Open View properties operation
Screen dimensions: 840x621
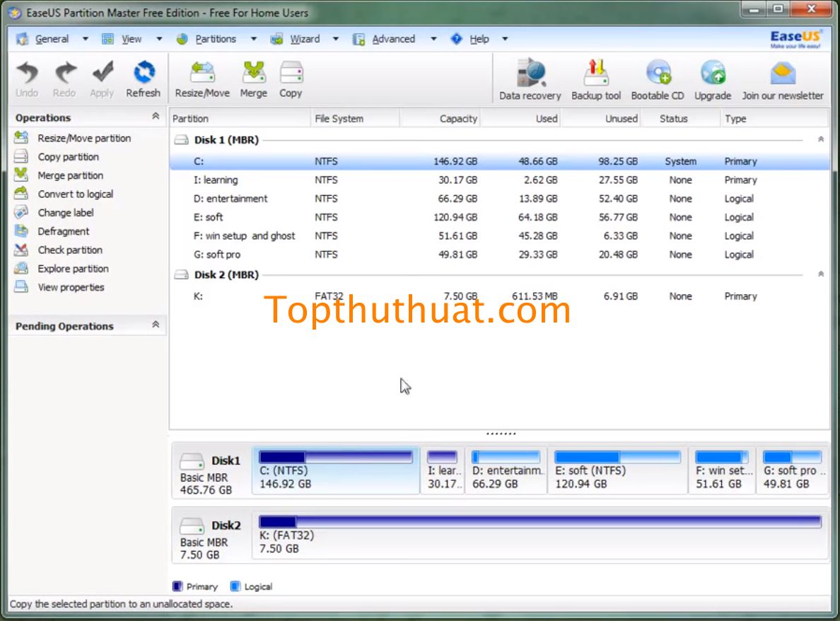pos(71,287)
